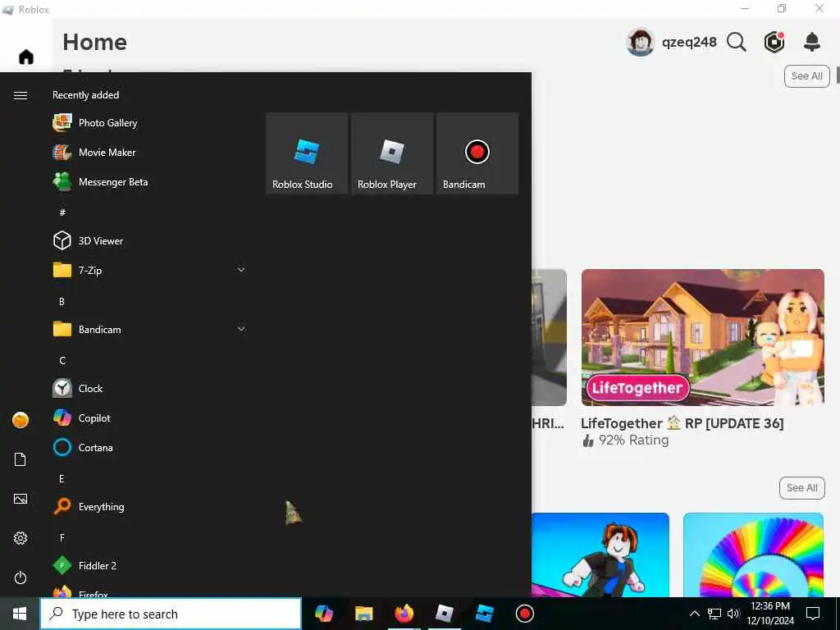Open Documents from Start sidebar
The height and width of the screenshot is (630, 840).
click(x=21, y=459)
